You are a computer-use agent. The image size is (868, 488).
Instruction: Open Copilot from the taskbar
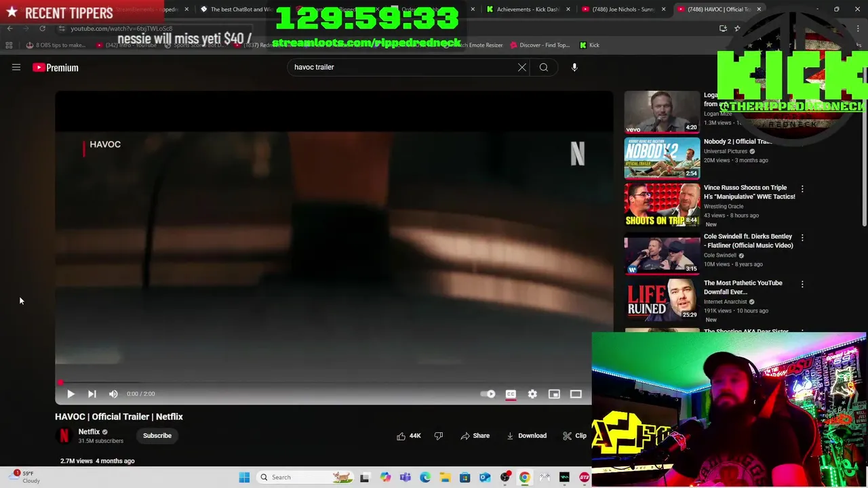click(x=385, y=477)
